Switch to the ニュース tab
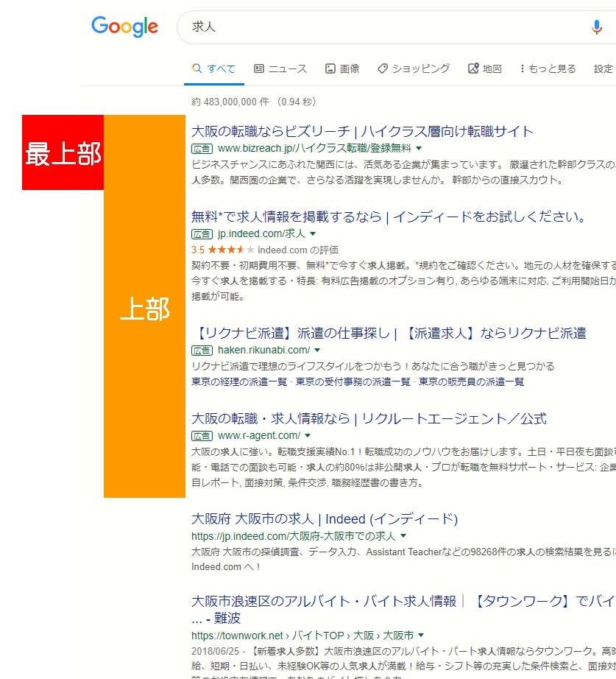This screenshot has height=679, width=616. [x=280, y=68]
